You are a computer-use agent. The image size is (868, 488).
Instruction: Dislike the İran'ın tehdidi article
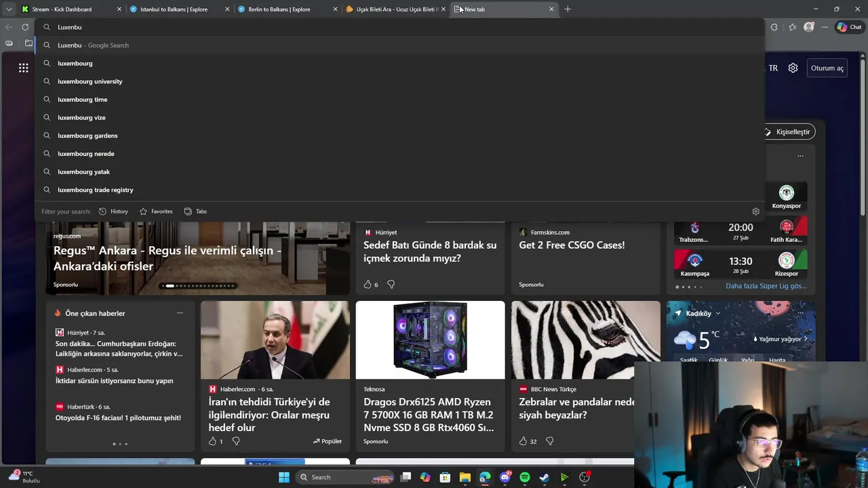(x=235, y=441)
